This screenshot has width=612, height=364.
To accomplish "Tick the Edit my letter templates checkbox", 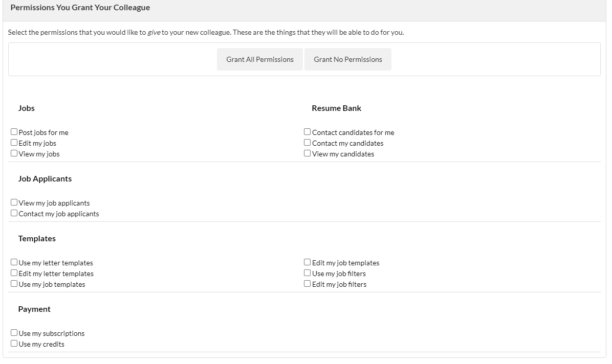I will tap(14, 273).
